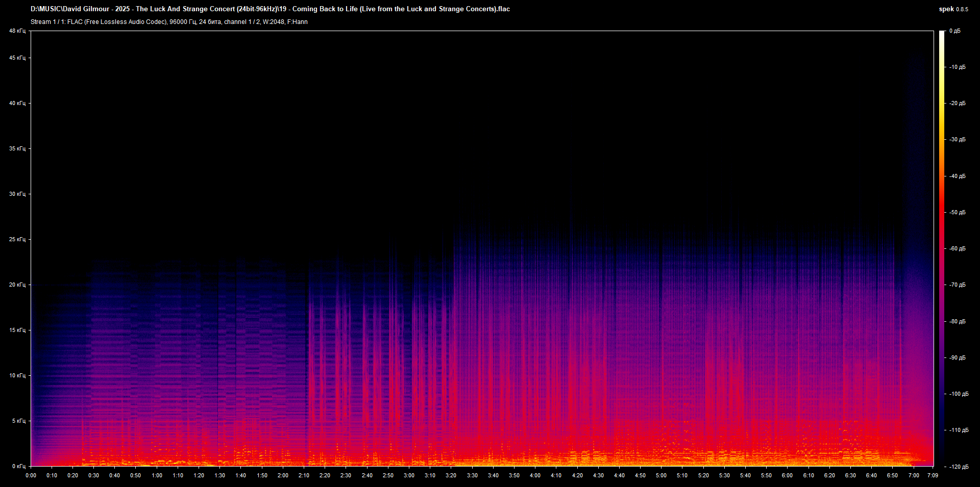Click the Stream 1/1 codec info line
Viewport: 980px width, 487px height.
pos(169,22)
